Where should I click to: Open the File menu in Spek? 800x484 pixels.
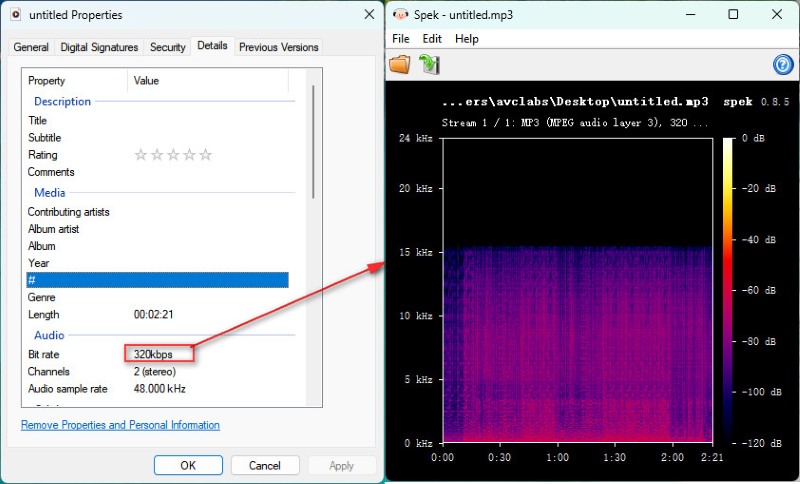pyautogui.click(x=401, y=39)
